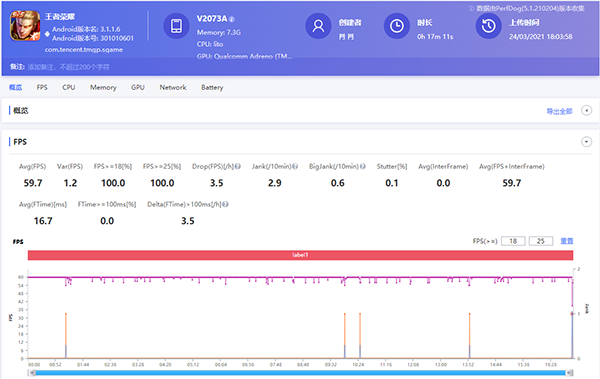600x379 pixels.
Task: Click the game app icon thumbnail
Action: tap(25, 26)
